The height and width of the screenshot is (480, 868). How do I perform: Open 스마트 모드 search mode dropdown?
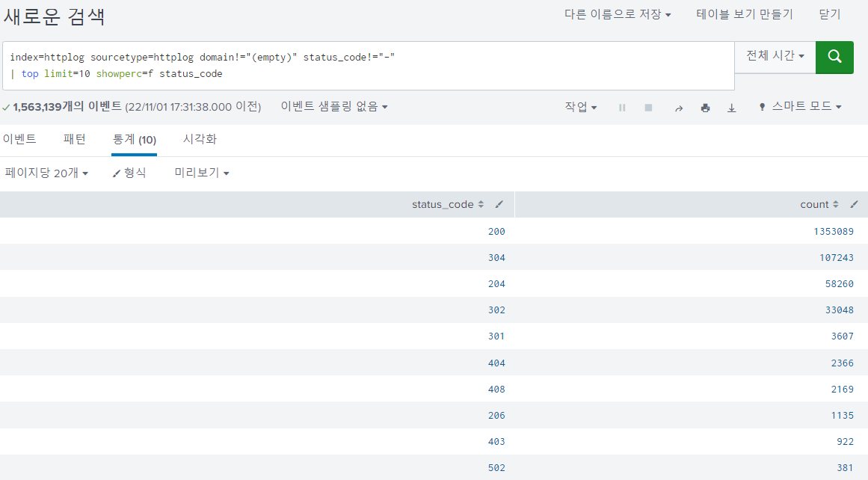pyautogui.click(x=800, y=106)
